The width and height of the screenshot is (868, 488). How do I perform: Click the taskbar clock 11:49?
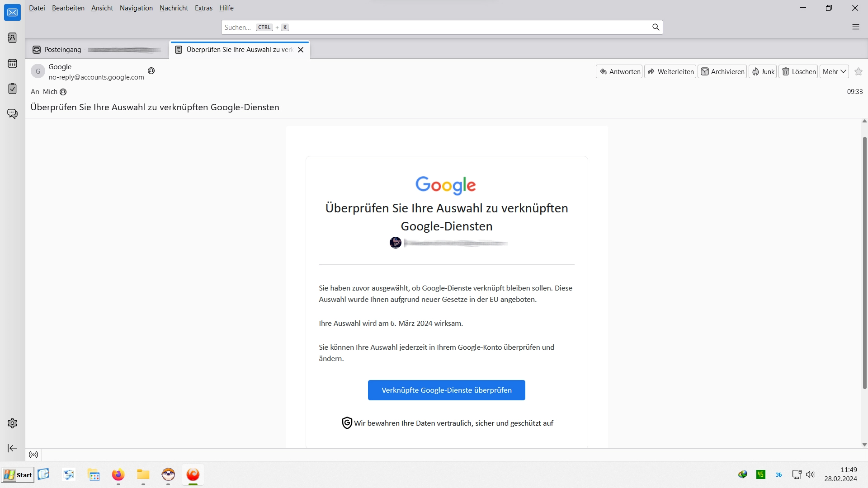click(x=849, y=470)
